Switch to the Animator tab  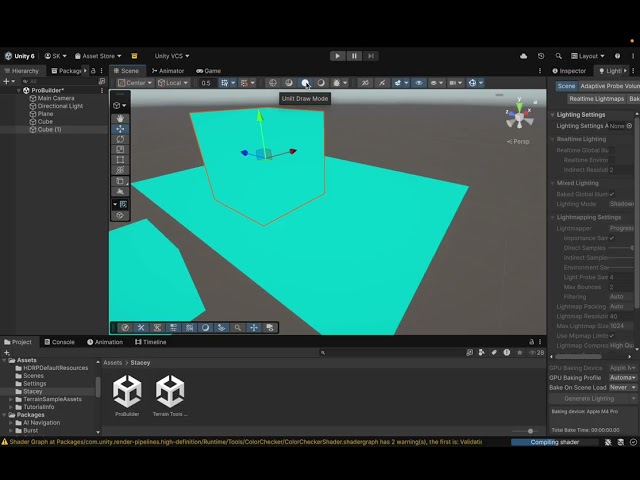click(168, 71)
